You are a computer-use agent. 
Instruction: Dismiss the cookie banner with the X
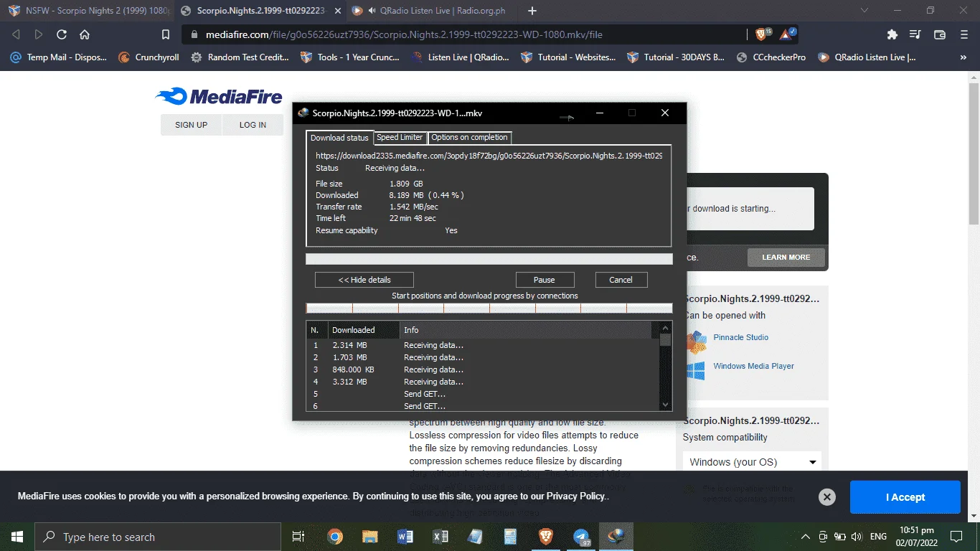tap(827, 497)
